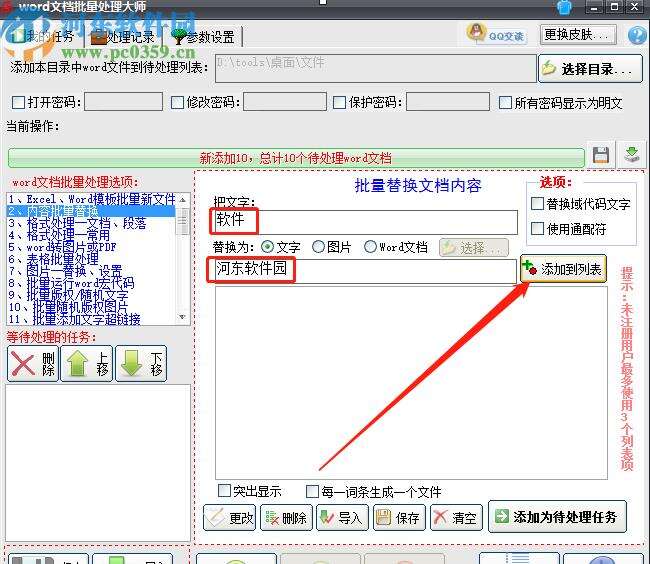
Task: Select option 8 批量运行word宏代码
Action: tap(91, 283)
